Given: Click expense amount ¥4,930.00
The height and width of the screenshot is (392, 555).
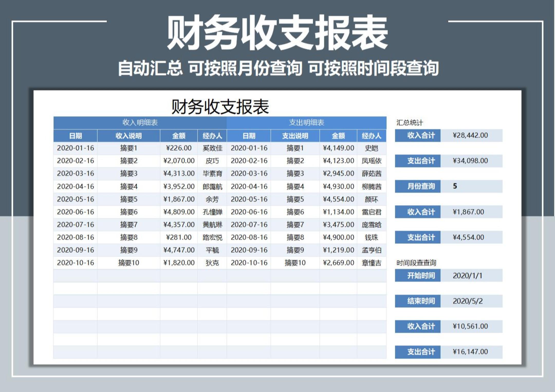Looking at the screenshot, I should (x=338, y=186).
